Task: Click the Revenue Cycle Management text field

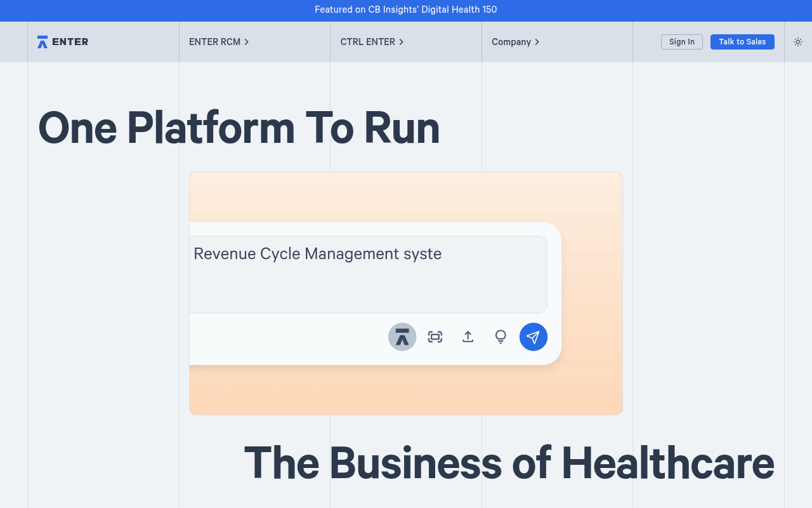Action: point(369,274)
